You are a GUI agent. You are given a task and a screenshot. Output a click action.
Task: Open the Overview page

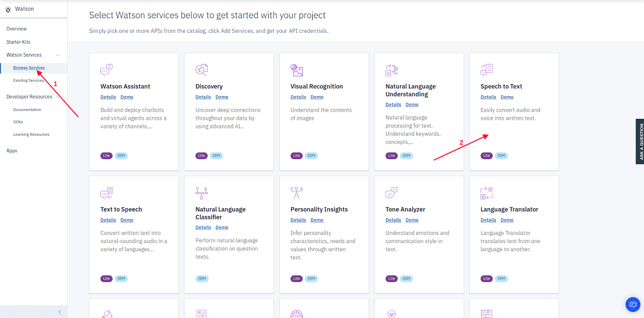tap(17, 29)
